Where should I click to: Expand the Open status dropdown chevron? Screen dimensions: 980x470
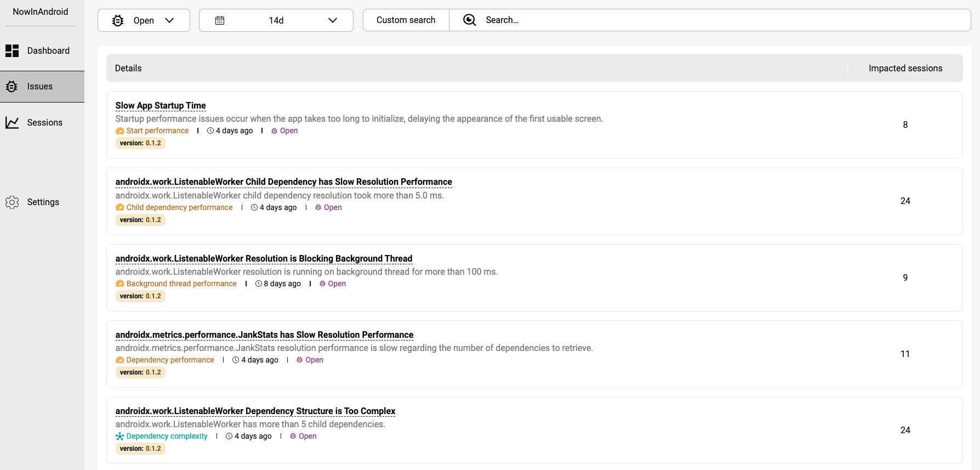(169, 21)
